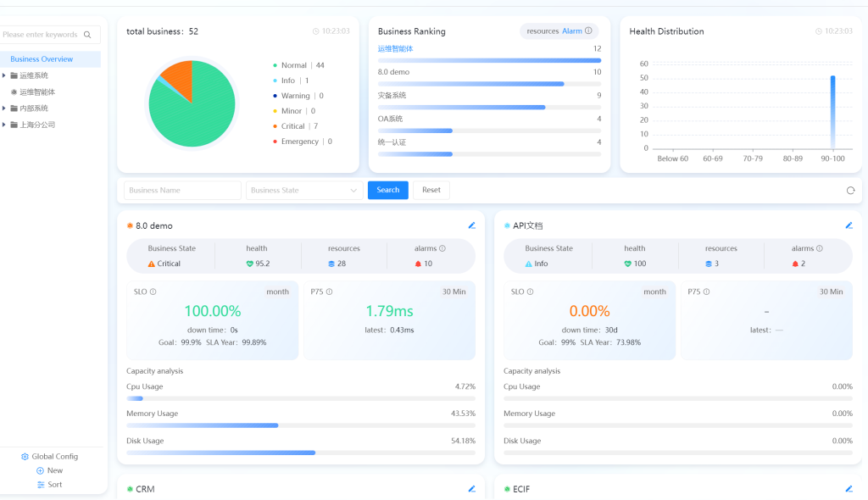
Task: Click the search magnifier in keyword box
Action: tap(87, 35)
